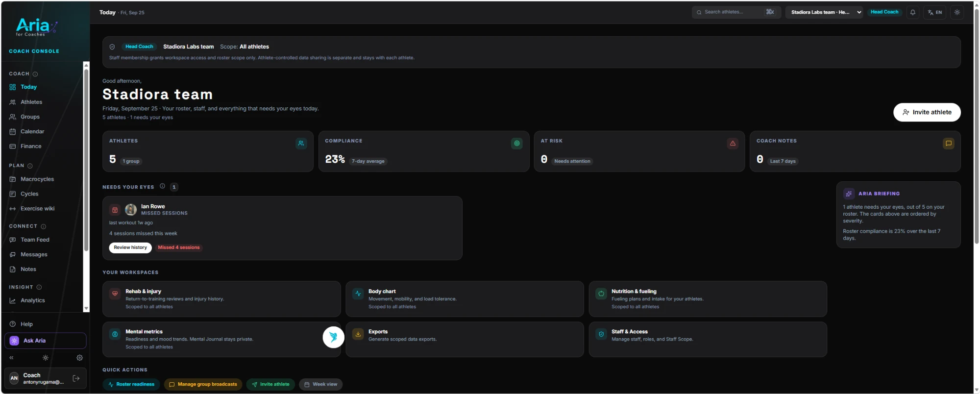
Task: Click the At Risk warning triangle icon
Action: click(733, 144)
